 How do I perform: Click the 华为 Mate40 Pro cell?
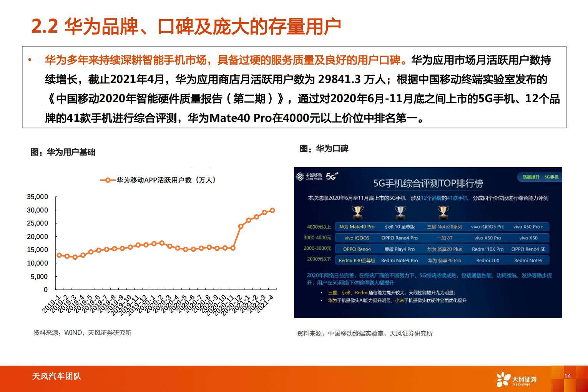pos(357,227)
